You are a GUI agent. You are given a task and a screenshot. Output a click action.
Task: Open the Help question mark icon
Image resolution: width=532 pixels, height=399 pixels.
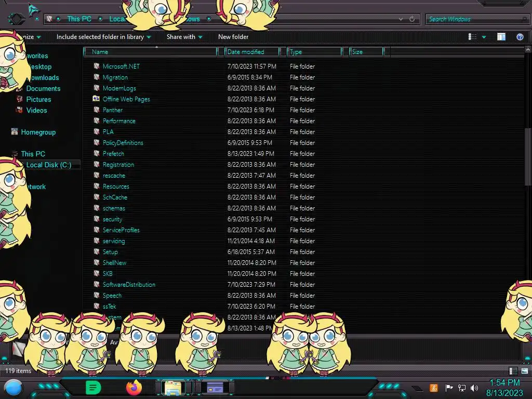(x=520, y=37)
